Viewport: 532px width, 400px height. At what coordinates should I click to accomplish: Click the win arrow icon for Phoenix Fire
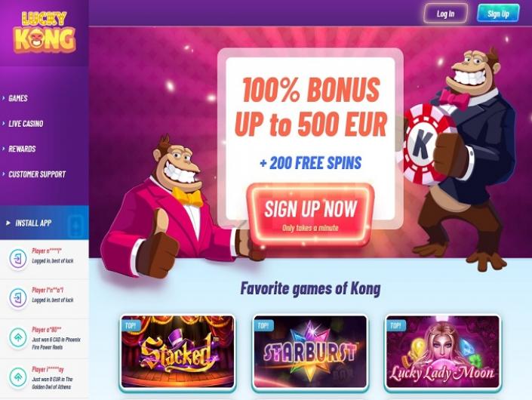pyautogui.click(x=18, y=337)
